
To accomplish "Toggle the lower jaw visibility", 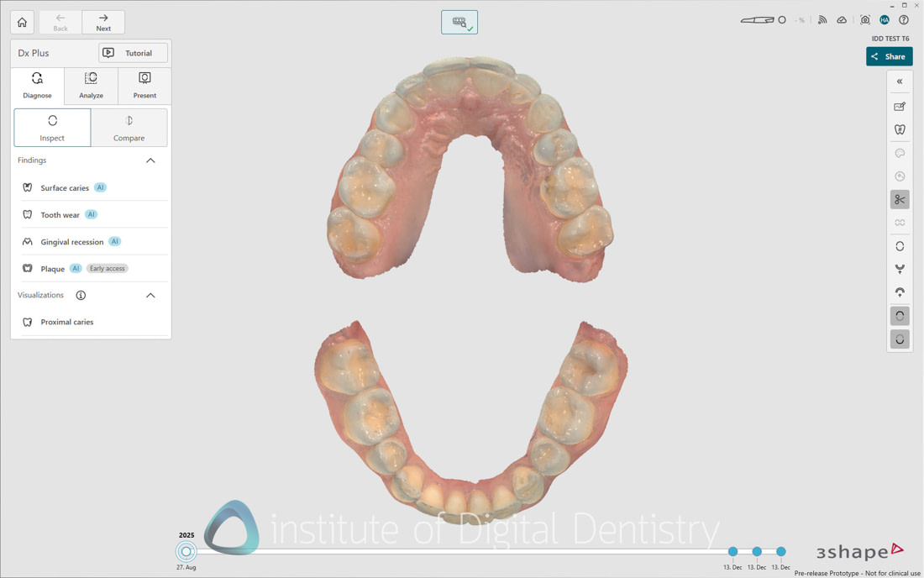I will click(x=900, y=339).
